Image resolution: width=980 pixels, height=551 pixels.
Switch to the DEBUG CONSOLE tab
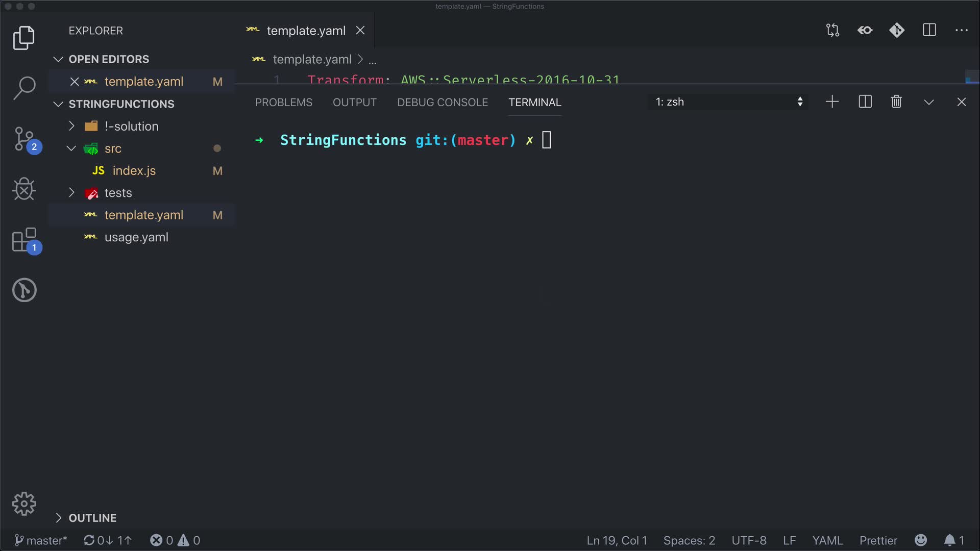point(442,103)
